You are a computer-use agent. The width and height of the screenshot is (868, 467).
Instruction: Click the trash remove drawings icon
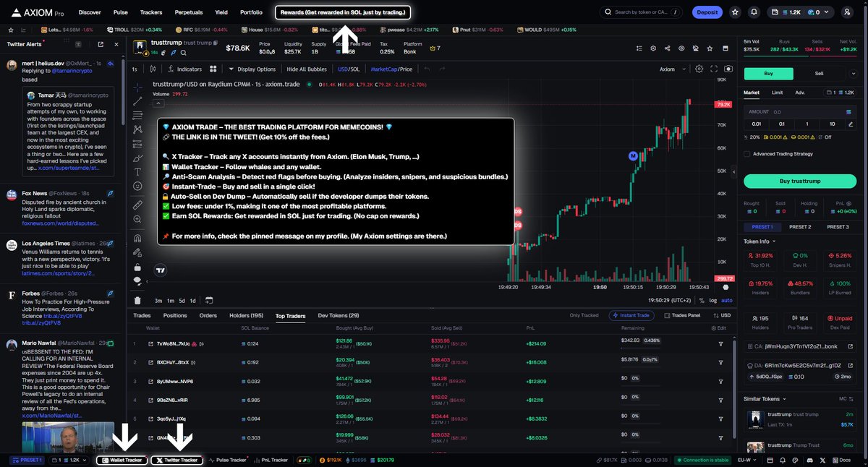137,300
